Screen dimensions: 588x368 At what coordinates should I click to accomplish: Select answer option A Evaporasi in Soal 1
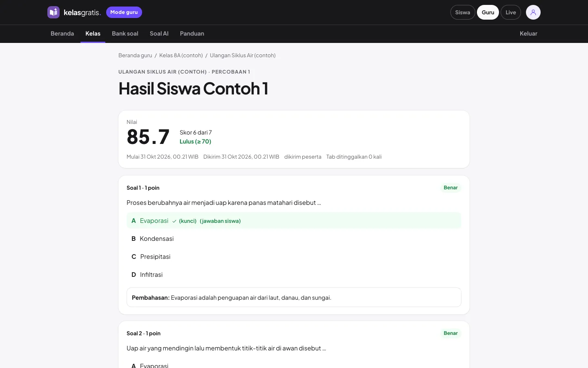[x=294, y=221]
